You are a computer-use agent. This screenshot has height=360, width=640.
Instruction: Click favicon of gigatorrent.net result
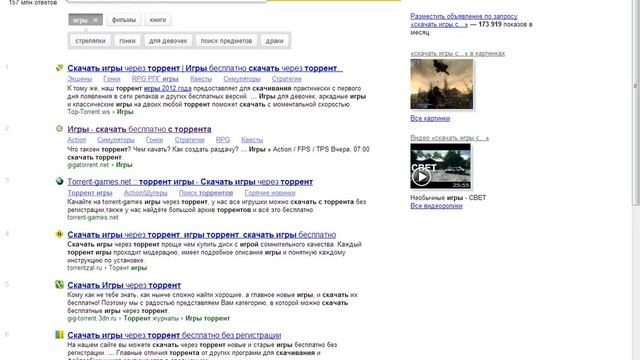[60, 129]
